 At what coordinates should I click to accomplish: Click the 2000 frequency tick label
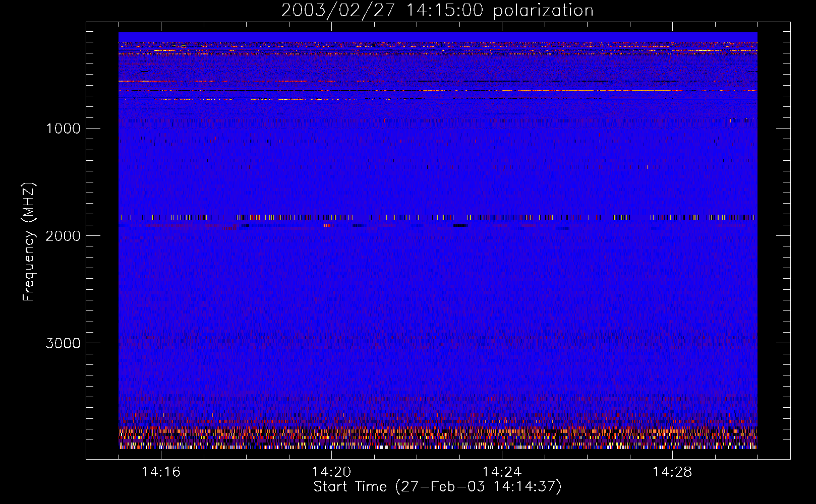(x=63, y=236)
